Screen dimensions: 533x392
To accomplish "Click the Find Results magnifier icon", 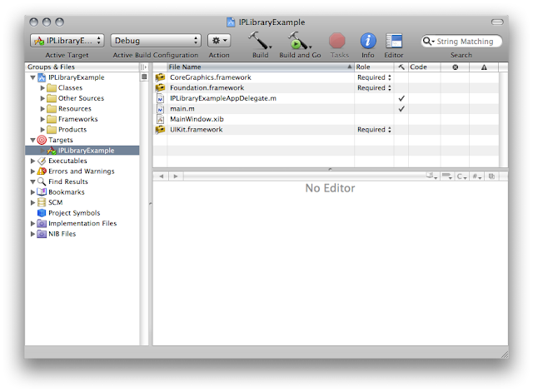I will point(42,181).
